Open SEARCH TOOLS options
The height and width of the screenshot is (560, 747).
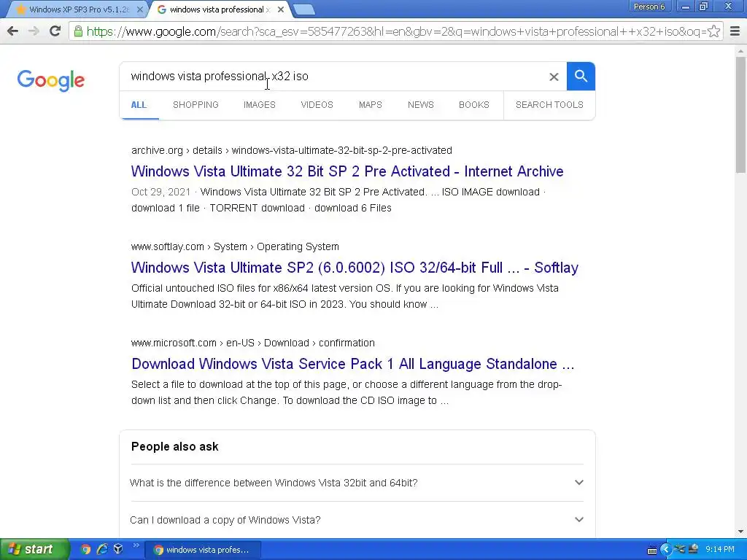(x=549, y=105)
